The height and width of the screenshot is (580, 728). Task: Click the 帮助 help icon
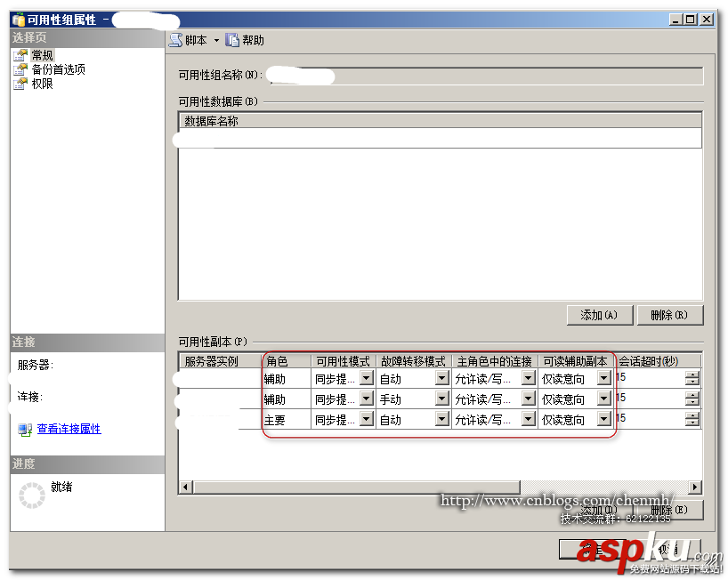coord(231,40)
